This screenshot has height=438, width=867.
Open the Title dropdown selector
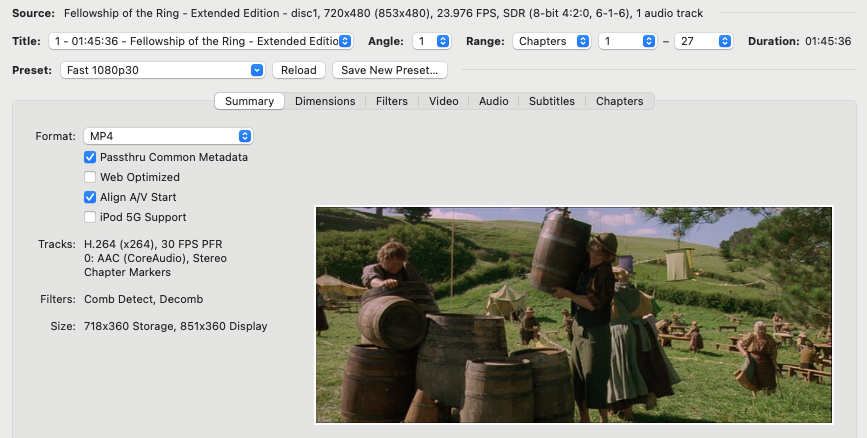pos(200,41)
